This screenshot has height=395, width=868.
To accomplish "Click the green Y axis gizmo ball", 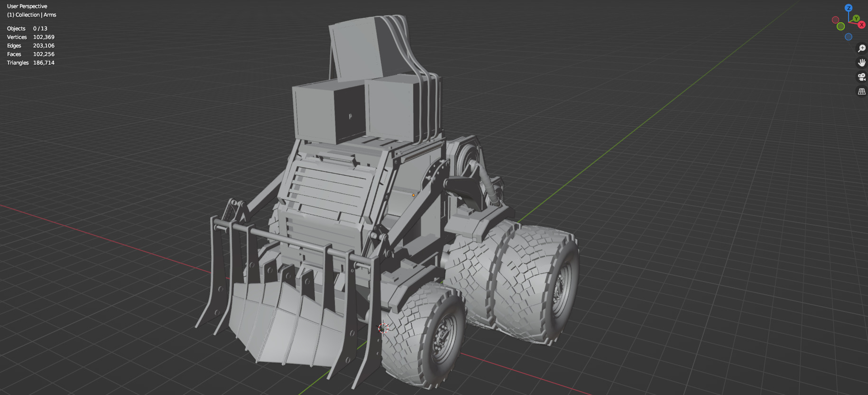I will click(856, 18).
